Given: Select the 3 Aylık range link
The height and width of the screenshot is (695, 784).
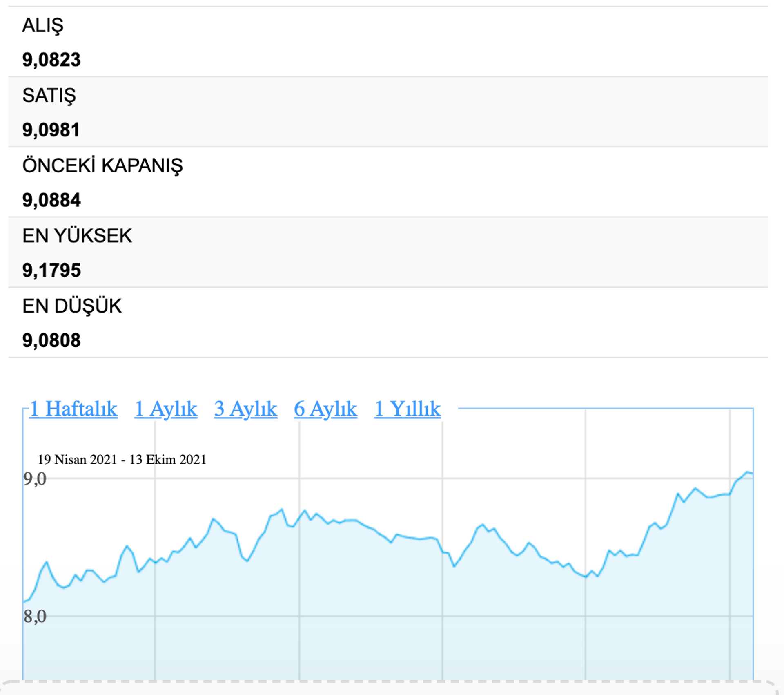Looking at the screenshot, I should pos(246,409).
